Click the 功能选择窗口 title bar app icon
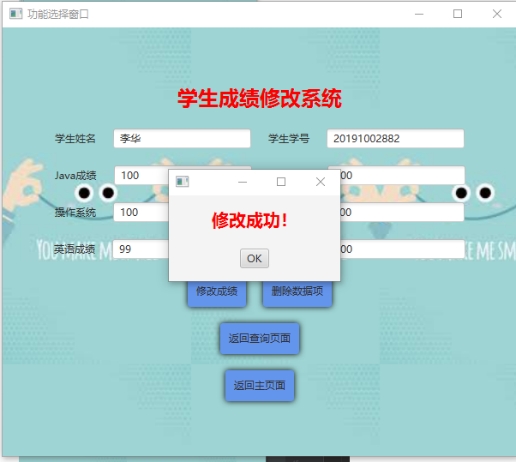Viewport: 516px width, 462px height. 16,14
